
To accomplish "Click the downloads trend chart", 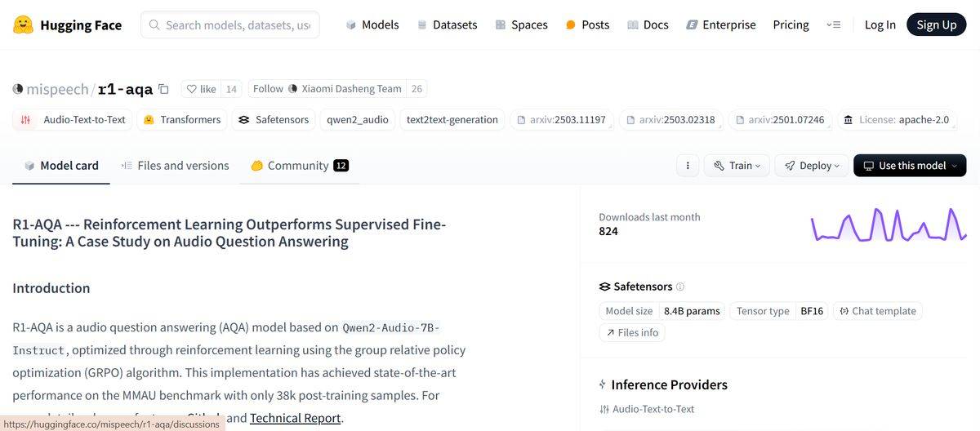I will (x=888, y=225).
